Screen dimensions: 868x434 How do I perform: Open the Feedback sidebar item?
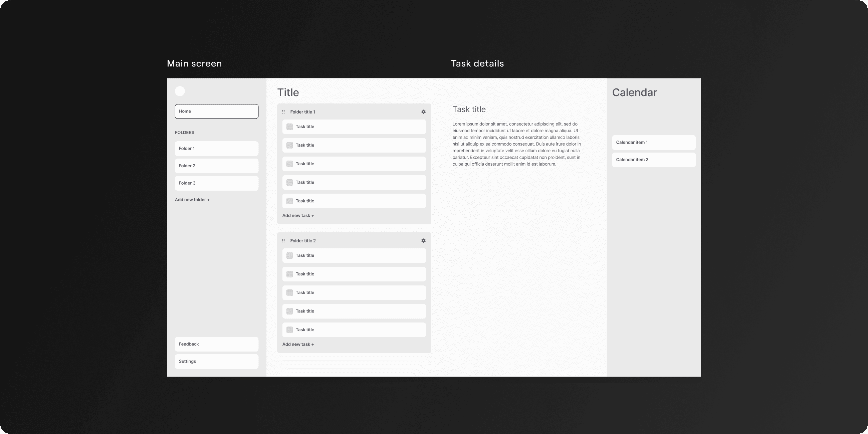pos(216,344)
